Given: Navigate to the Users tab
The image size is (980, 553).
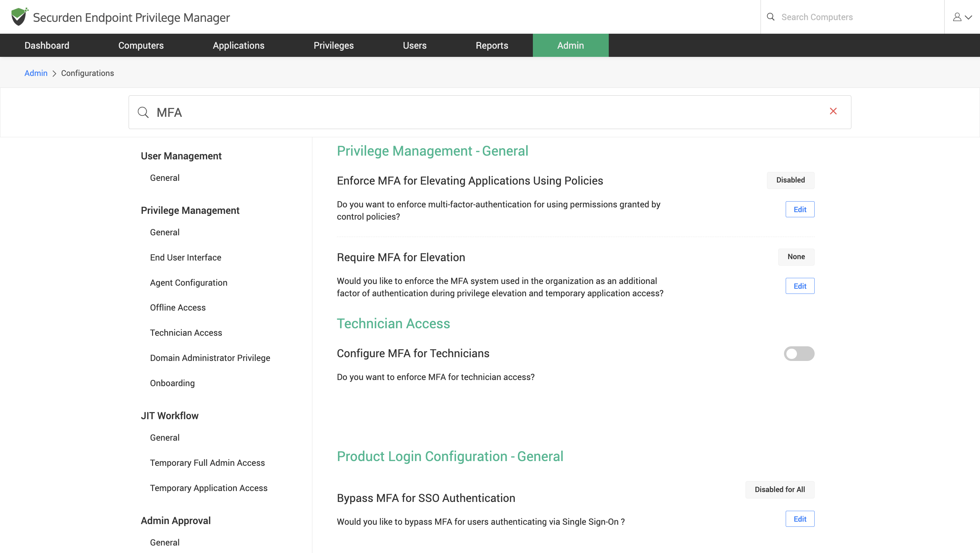Looking at the screenshot, I should point(415,45).
